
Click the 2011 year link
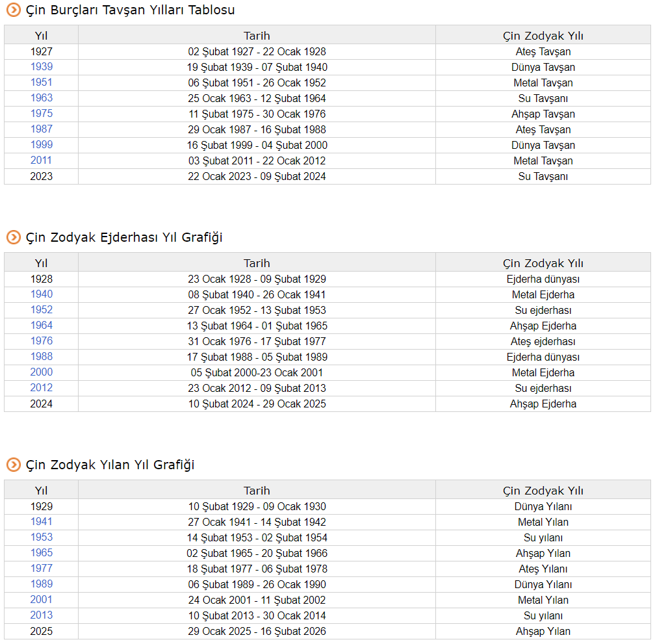(x=42, y=161)
